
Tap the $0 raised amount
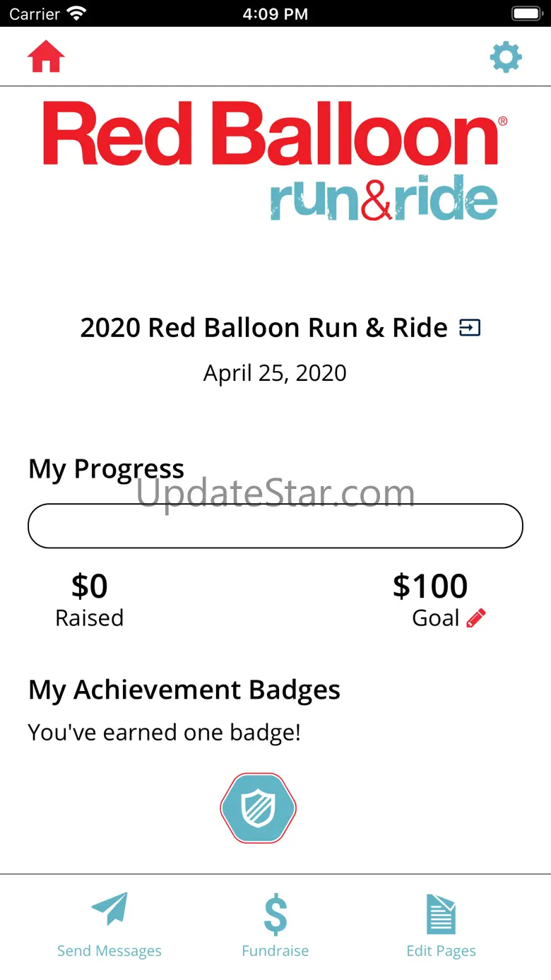coord(90,586)
